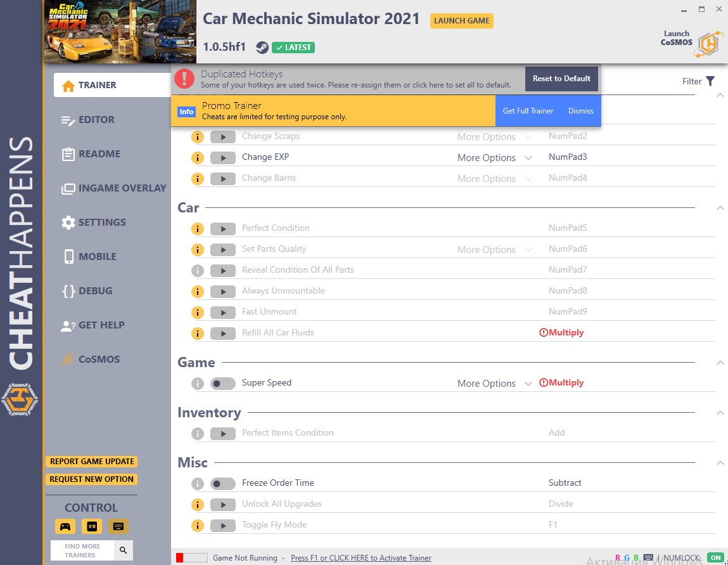
Task: Activate the Perfect Condition play button
Action: pos(223,229)
